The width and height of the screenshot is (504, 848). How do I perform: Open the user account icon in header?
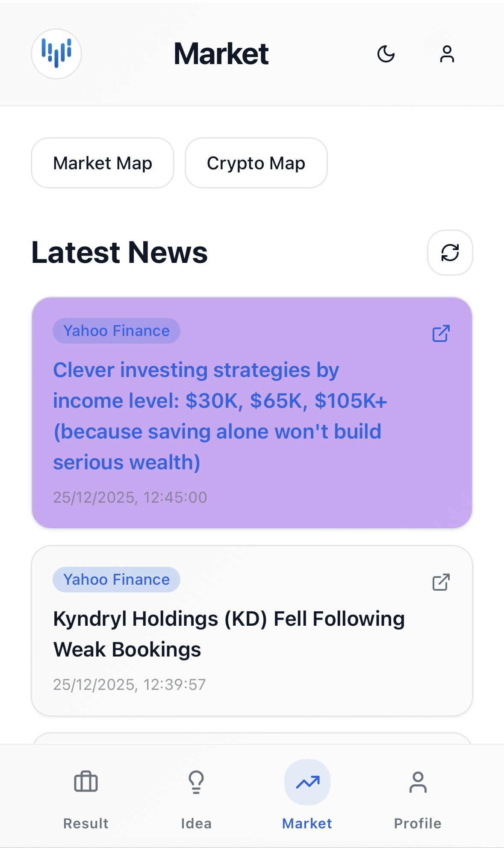tap(447, 54)
